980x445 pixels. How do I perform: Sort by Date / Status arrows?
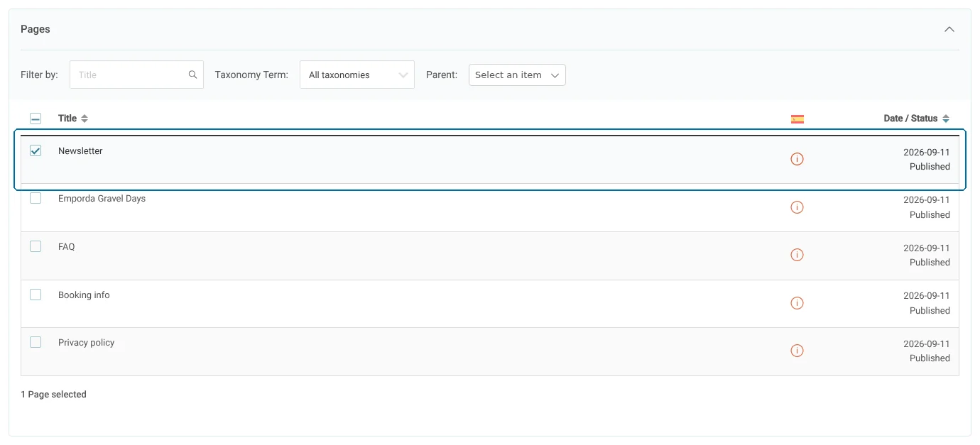pyautogui.click(x=945, y=119)
